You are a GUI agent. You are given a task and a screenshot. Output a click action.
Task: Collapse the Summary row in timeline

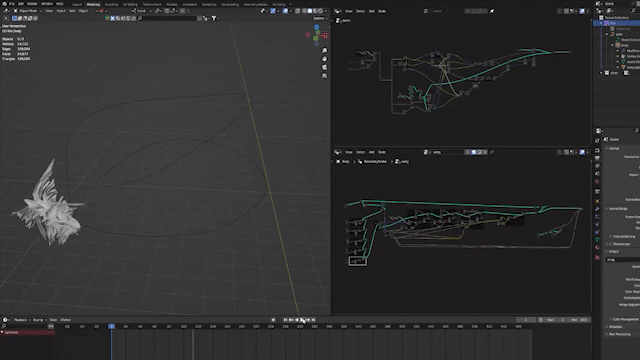2,333
